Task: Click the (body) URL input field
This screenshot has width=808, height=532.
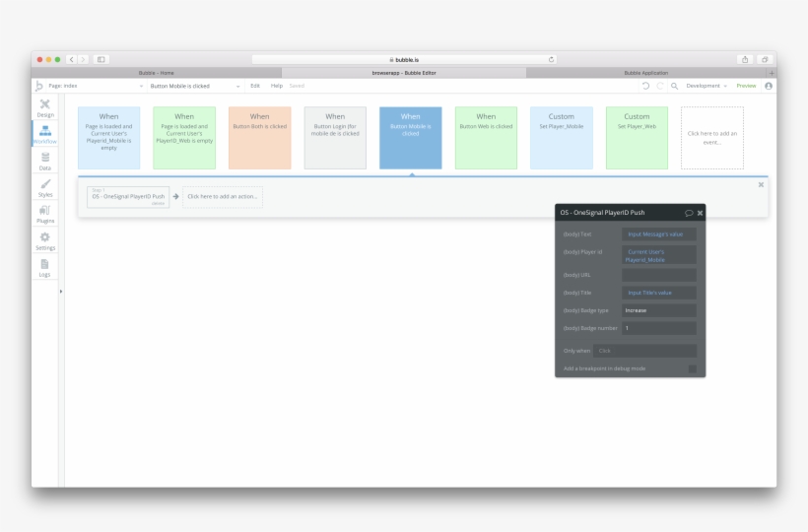Action: coord(658,275)
